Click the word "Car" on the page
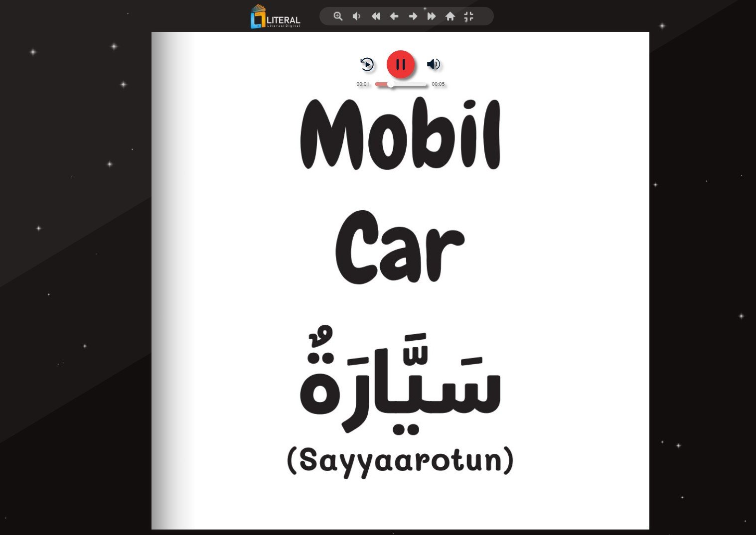The width and height of the screenshot is (756, 535). 400,247
